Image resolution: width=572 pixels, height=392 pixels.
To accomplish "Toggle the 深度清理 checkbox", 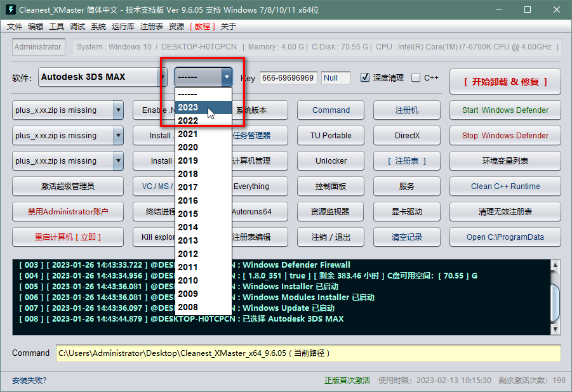I will pyautogui.click(x=365, y=77).
